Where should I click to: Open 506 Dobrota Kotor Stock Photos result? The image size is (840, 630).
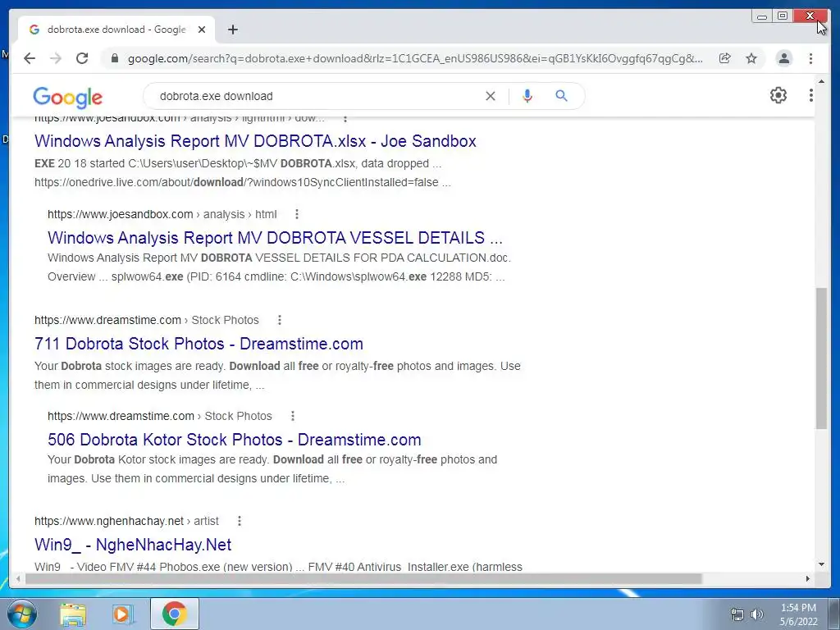click(x=234, y=440)
